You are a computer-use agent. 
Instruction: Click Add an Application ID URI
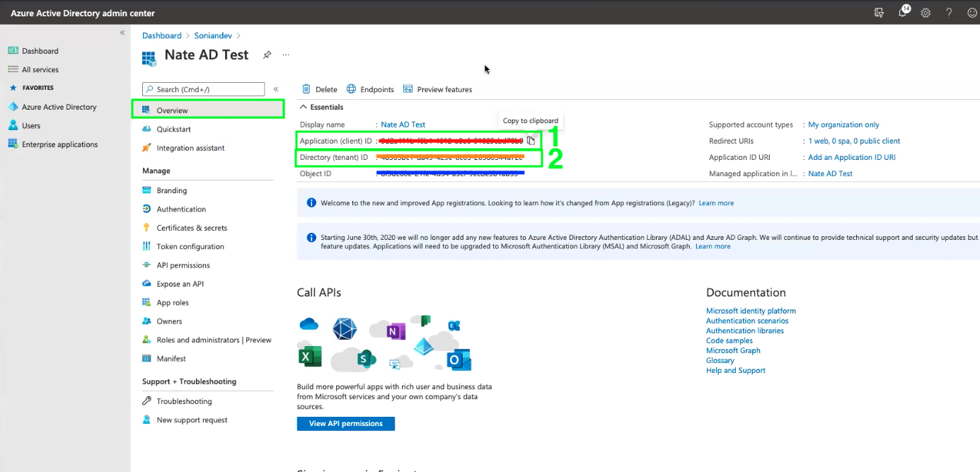(x=852, y=157)
